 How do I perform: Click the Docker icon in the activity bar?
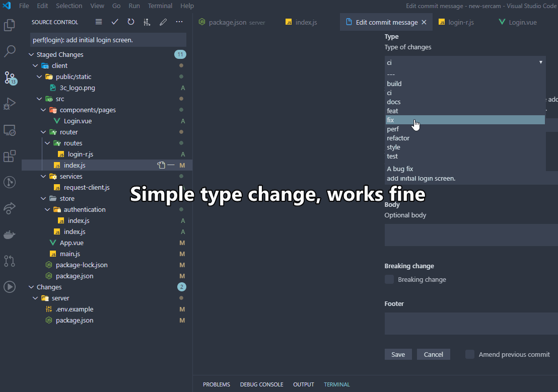point(9,234)
